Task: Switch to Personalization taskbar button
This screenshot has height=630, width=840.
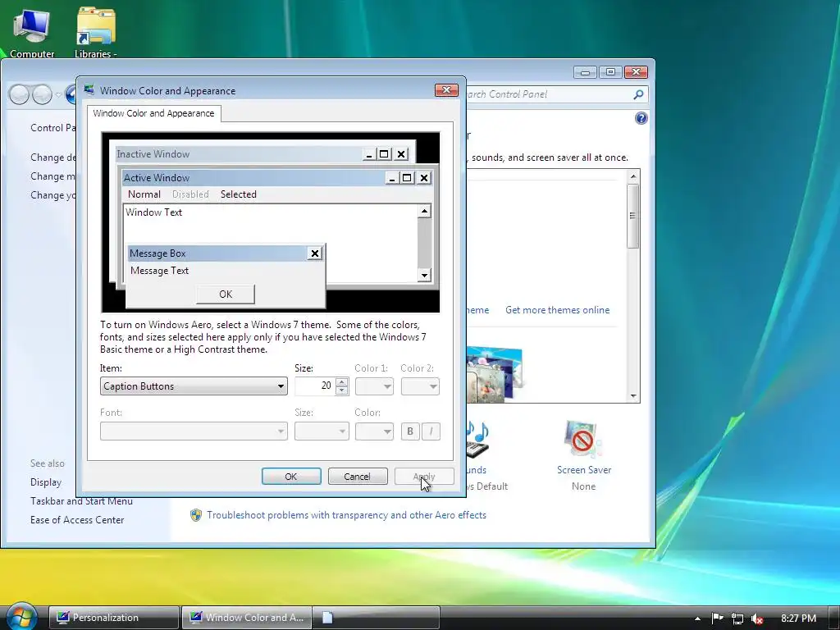Action: (x=113, y=618)
